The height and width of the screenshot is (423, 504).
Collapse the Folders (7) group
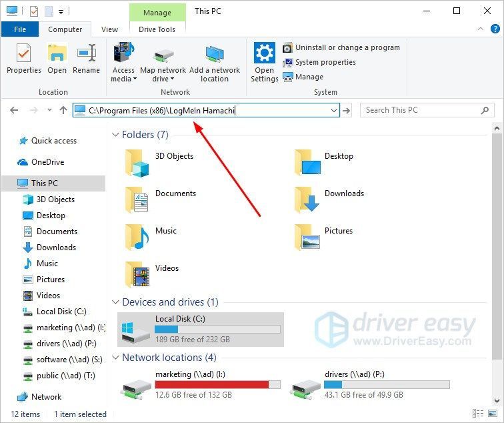[x=115, y=135]
